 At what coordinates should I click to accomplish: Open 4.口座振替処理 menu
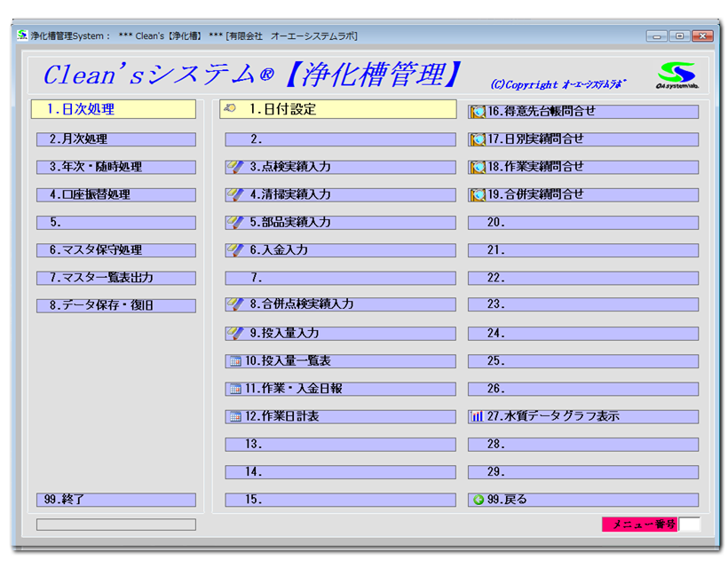116,195
